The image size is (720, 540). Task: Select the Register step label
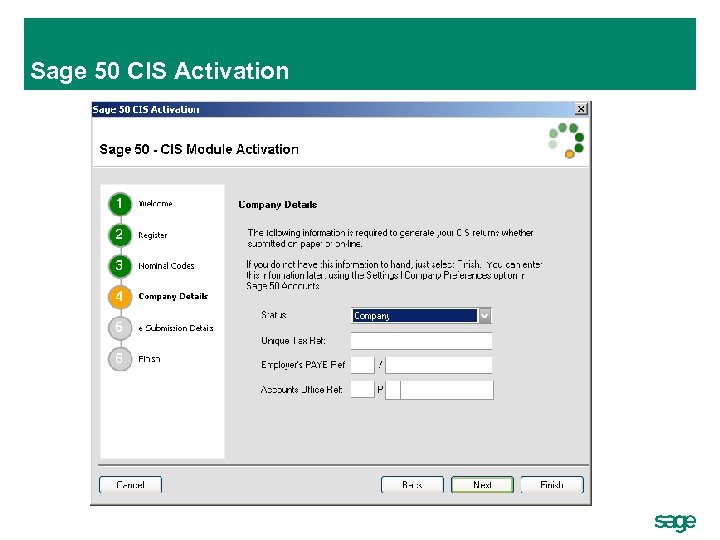(x=153, y=235)
